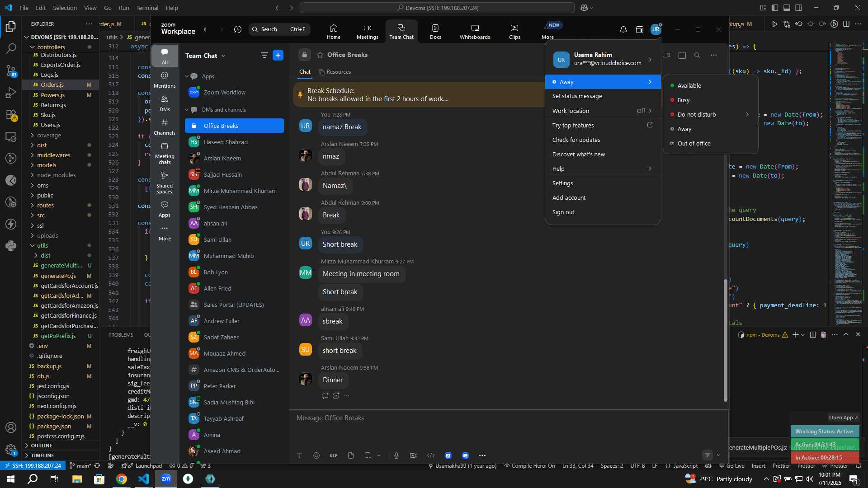Image resolution: width=868 pixels, height=488 pixels.
Task: Collapse the Apps section in chat list
Action: tap(187, 76)
